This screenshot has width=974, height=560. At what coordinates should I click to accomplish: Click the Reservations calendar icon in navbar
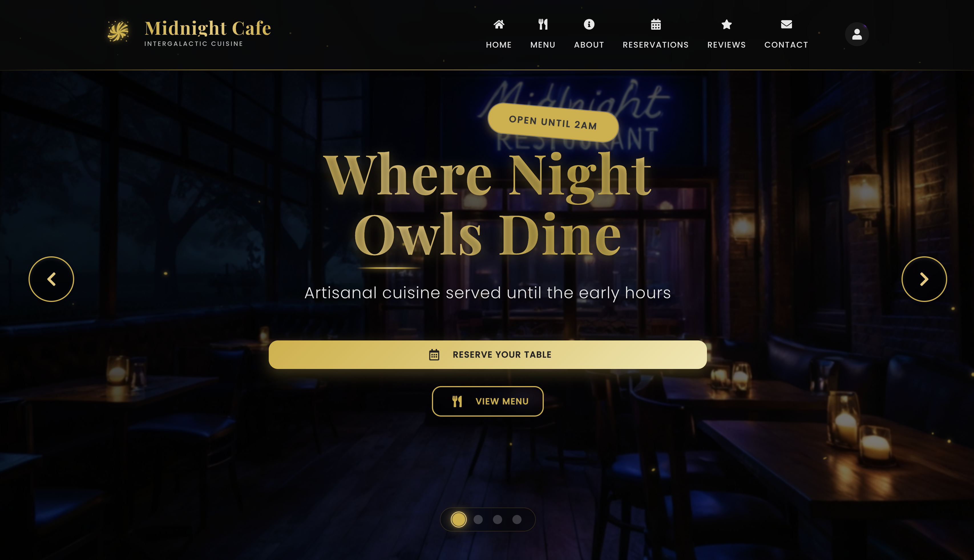point(656,25)
